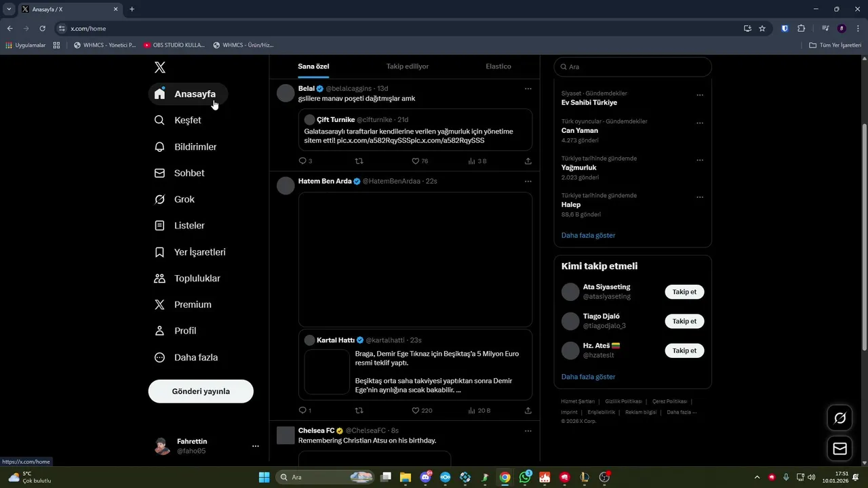Follow Tiago Djaló
This screenshot has height=488, width=868.
684,321
